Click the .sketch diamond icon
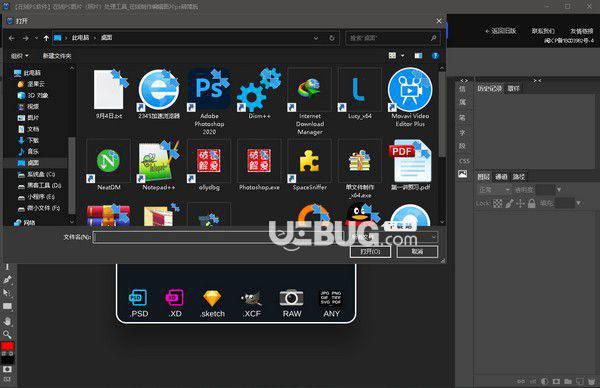This screenshot has width=600, height=388. [x=212, y=298]
